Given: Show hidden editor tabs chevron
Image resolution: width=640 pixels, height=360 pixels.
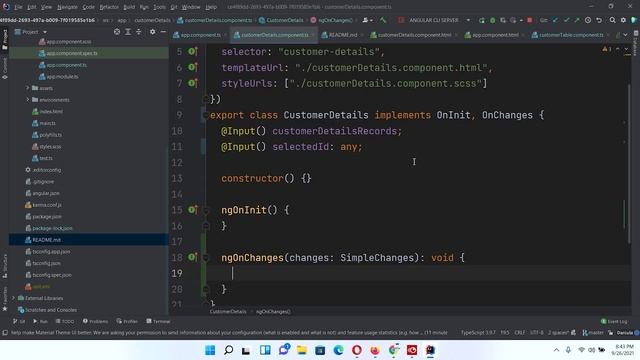Looking at the screenshot, I should (625, 35).
